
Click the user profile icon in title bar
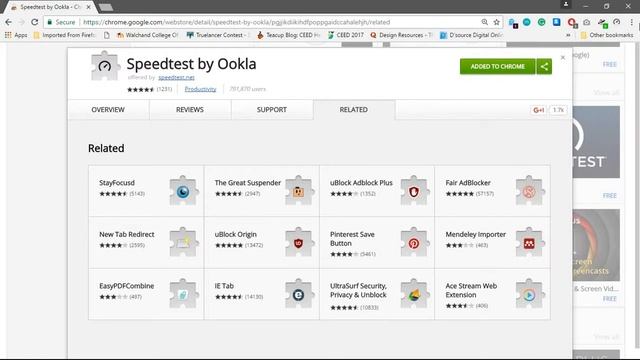pyautogui.click(x=566, y=4)
